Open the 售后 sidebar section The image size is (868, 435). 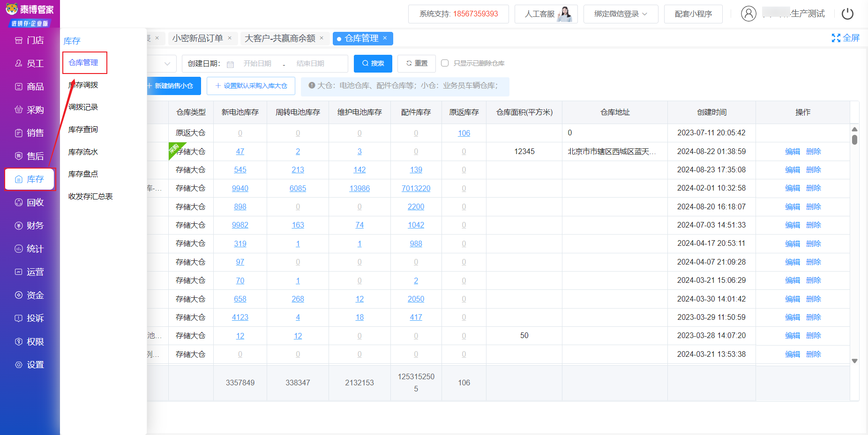30,156
